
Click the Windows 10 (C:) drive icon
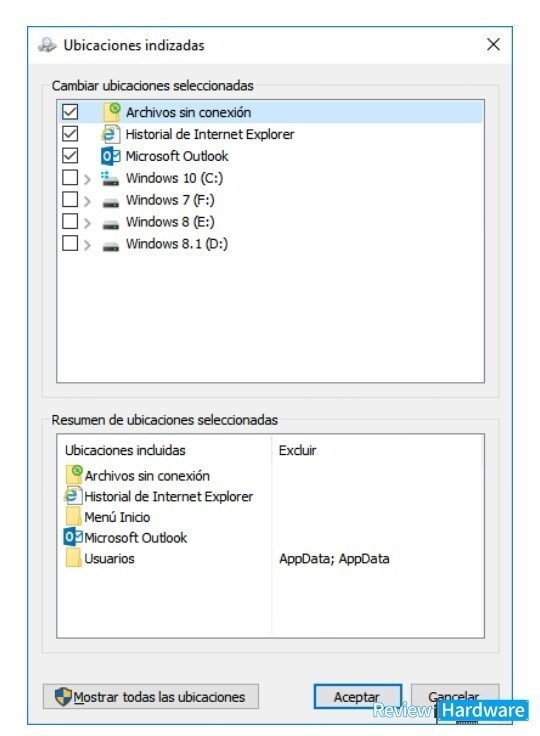(110, 178)
